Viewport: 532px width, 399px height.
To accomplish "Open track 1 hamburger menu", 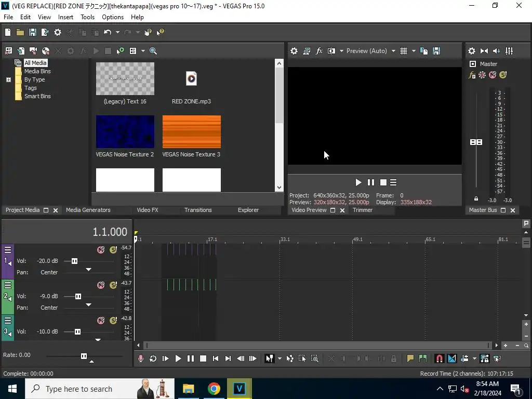I will (x=8, y=250).
